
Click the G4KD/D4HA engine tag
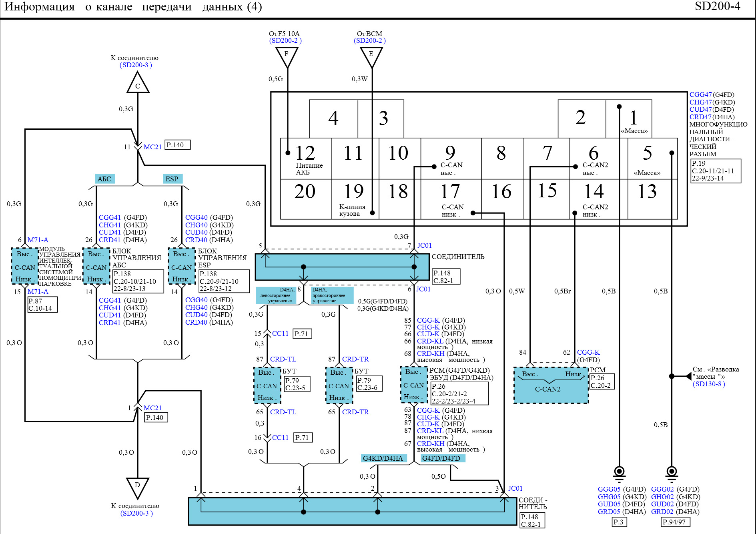click(x=383, y=458)
